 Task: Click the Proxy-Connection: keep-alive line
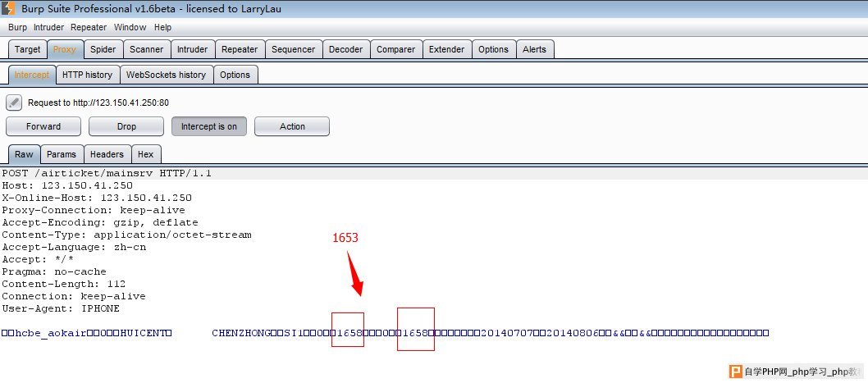(x=94, y=210)
